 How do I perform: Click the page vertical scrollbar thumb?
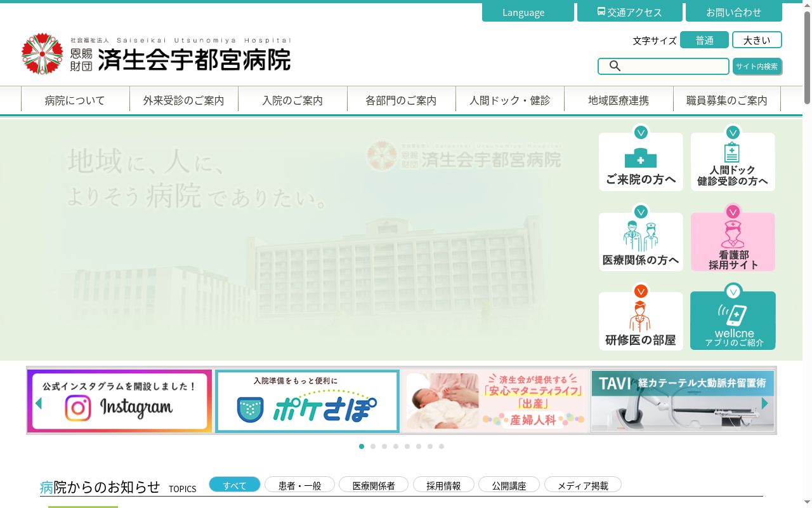[x=807, y=57]
